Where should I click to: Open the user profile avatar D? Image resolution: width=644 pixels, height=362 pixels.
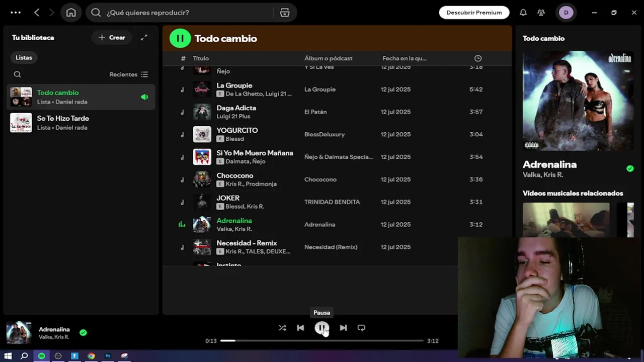(566, 13)
